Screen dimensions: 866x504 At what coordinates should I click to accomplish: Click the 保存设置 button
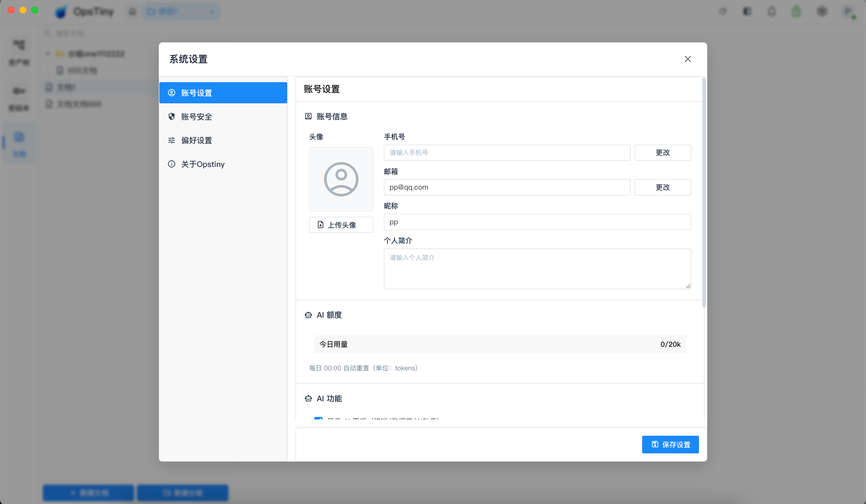click(x=670, y=445)
